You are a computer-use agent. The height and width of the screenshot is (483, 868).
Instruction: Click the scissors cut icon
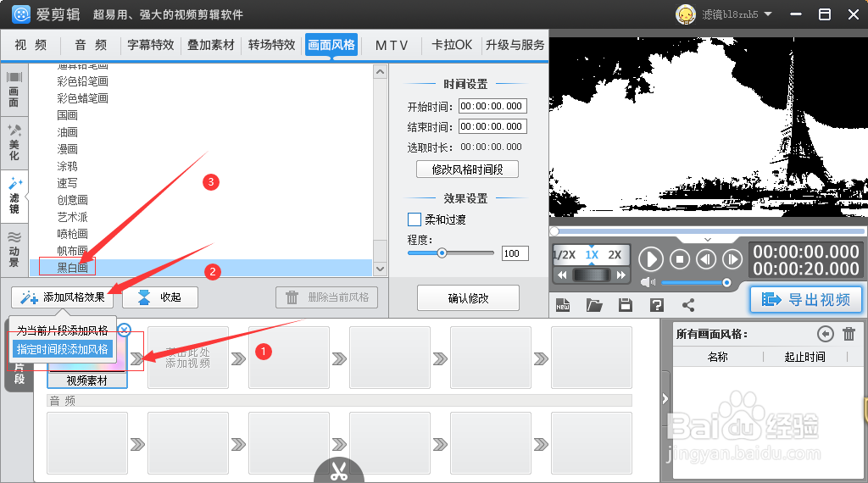coord(339,471)
